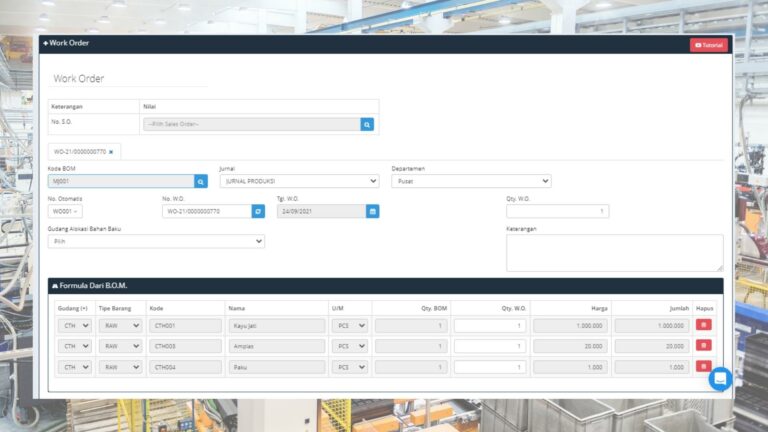Image resolution: width=768 pixels, height=432 pixels.
Task: Open U/M dropdown in Kayu Jati row
Action: click(x=350, y=326)
